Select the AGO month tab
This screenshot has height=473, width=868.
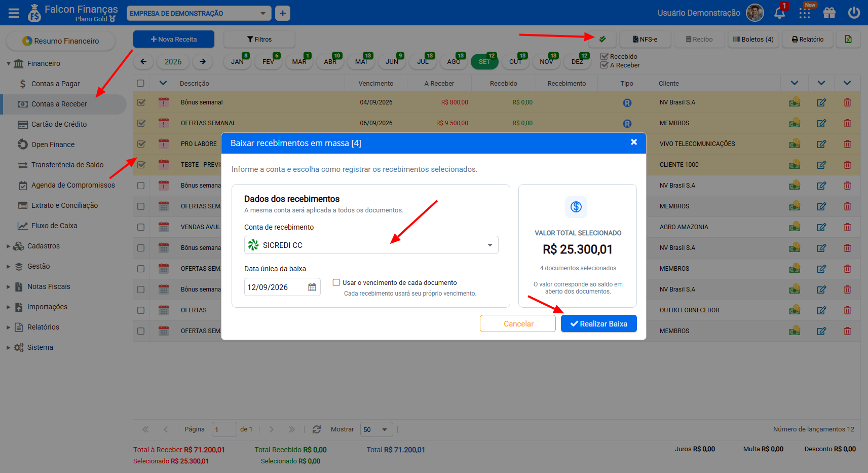pyautogui.click(x=454, y=61)
